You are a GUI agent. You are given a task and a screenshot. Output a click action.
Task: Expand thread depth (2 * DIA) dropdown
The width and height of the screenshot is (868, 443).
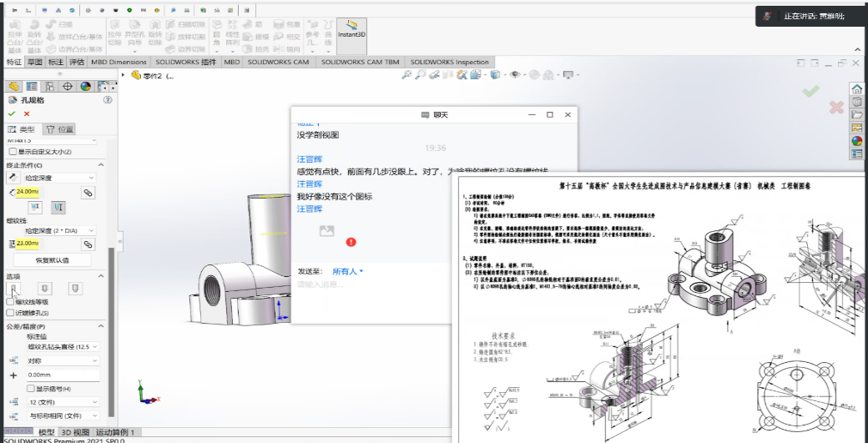coord(60,230)
